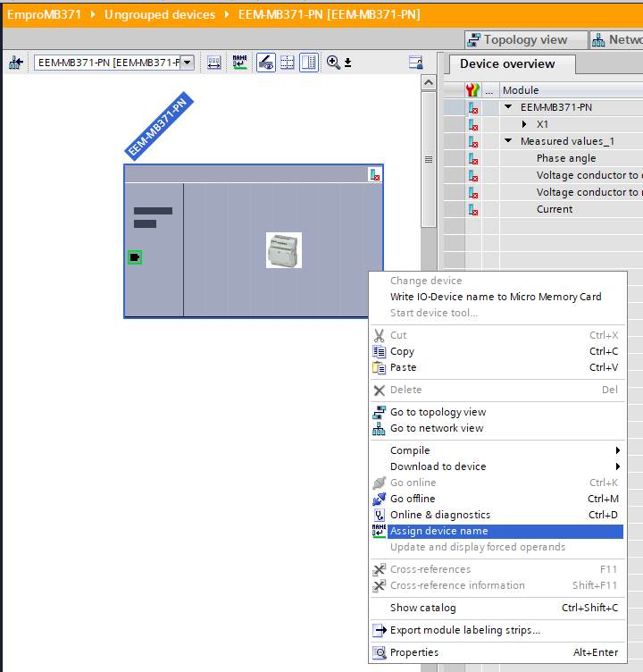Click the status icon beside Phase angle
This screenshot has height=672, width=643.
point(473,159)
